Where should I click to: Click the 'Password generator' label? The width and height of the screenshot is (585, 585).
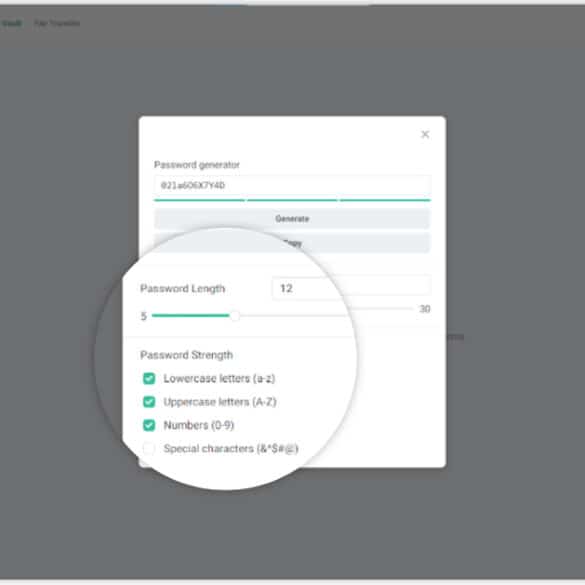click(197, 165)
